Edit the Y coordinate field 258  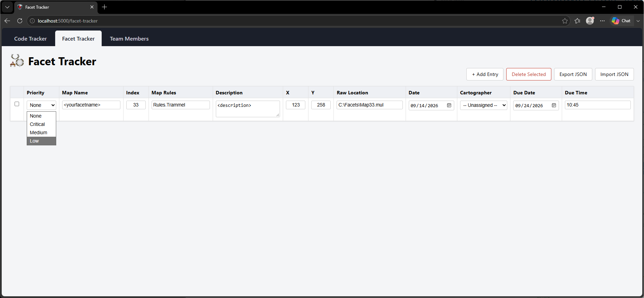coord(321,105)
